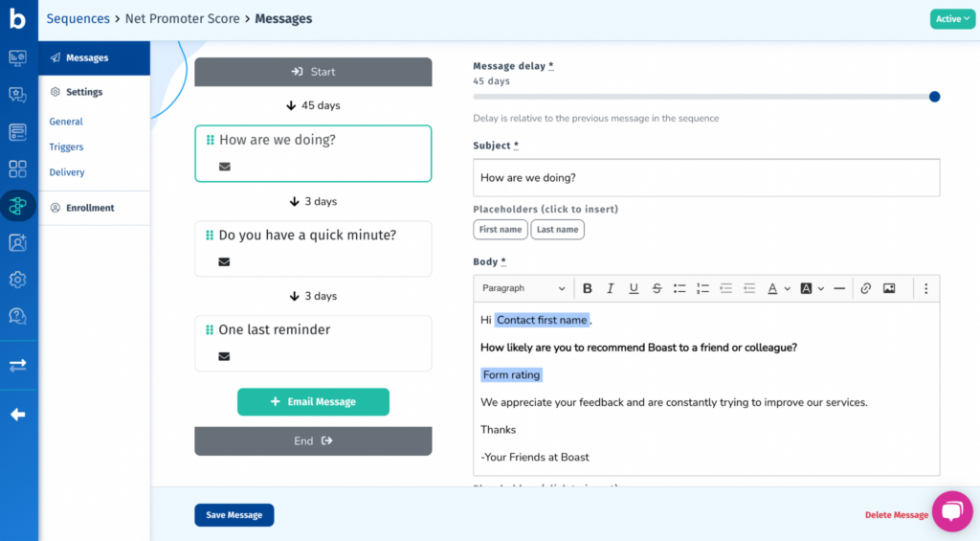Open the Active status dropdown
980x541 pixels.
click(952, 19)
